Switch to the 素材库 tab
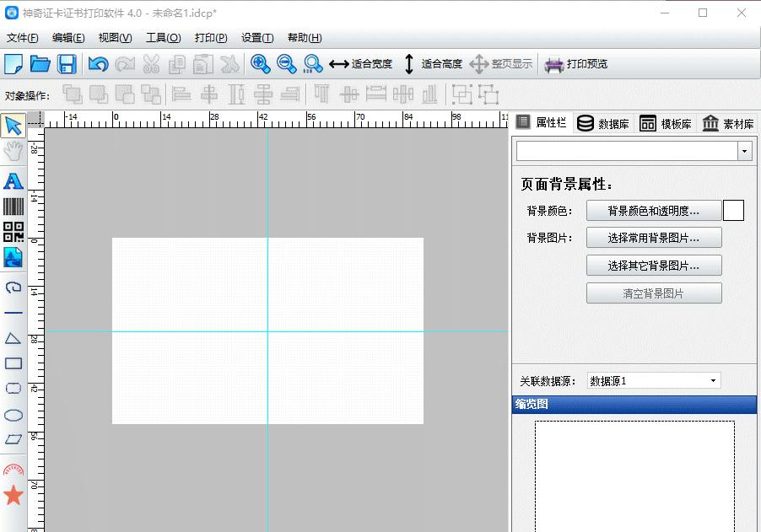Viewport: 761px width, 532px height. tap(727, 124)
